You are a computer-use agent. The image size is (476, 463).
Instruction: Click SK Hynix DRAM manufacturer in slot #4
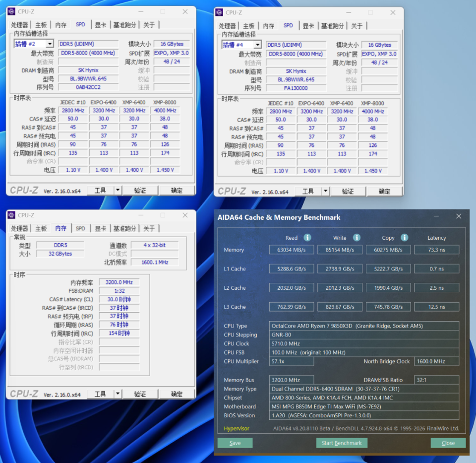[296, 71]
